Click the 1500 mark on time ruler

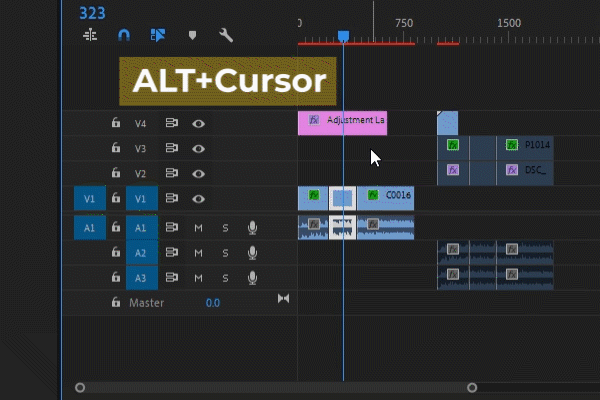pos(509,23)
